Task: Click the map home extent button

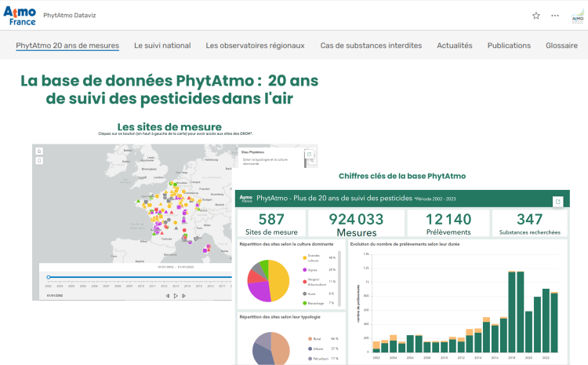Action: tap(39, 151)
